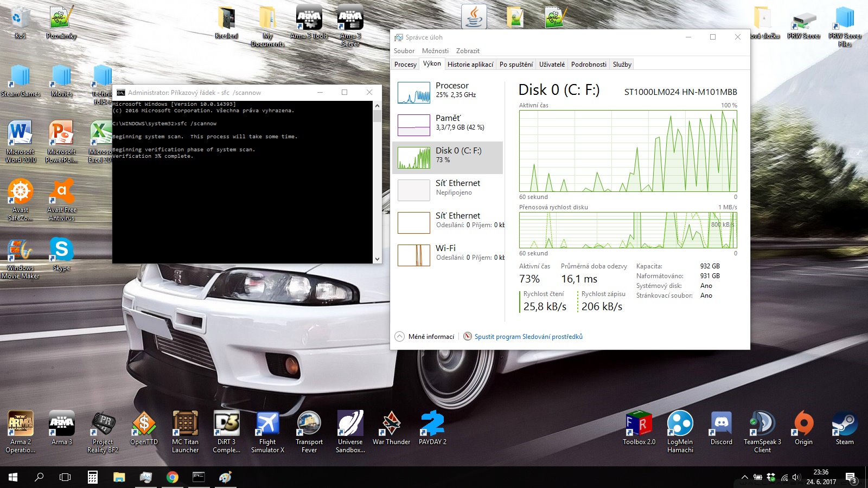Launch the PAYDAY 2 shortcut

pos(432,424)
